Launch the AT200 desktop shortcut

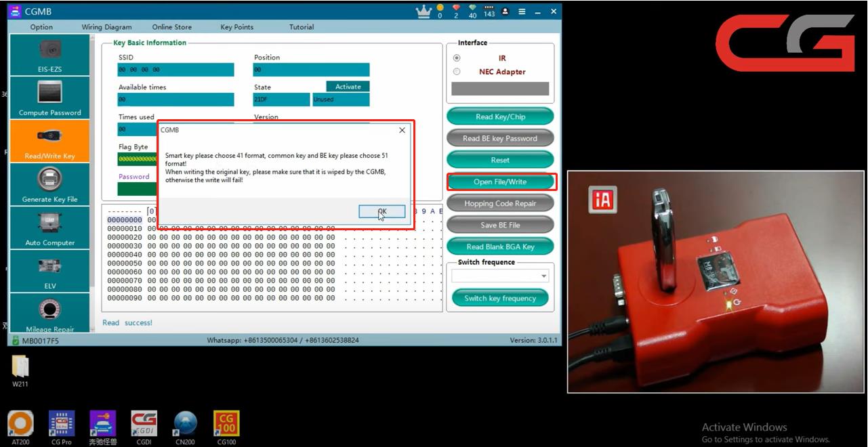click(20, 428)
